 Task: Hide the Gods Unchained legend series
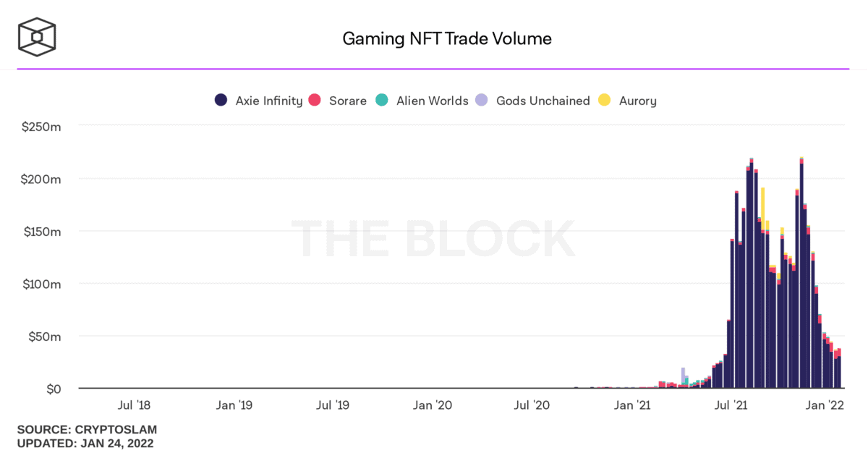coord(542,101)
